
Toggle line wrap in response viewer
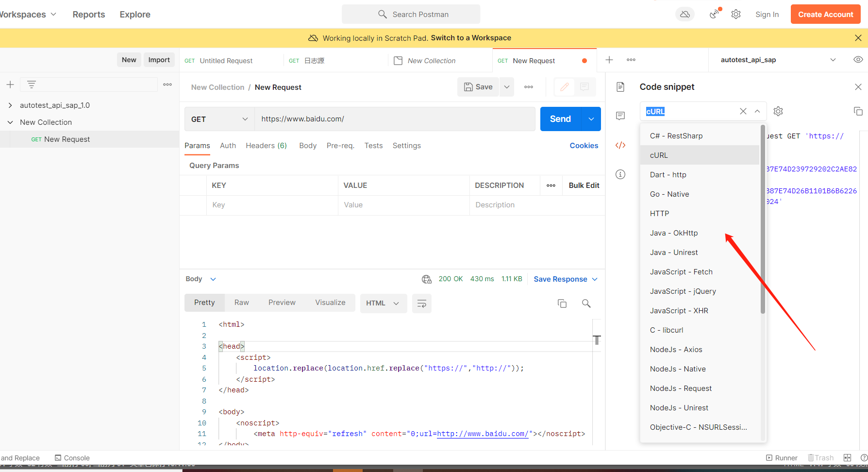pos(422,303)
